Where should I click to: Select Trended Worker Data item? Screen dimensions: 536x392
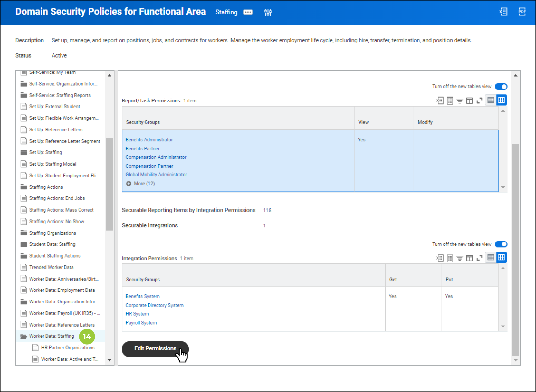51,267
